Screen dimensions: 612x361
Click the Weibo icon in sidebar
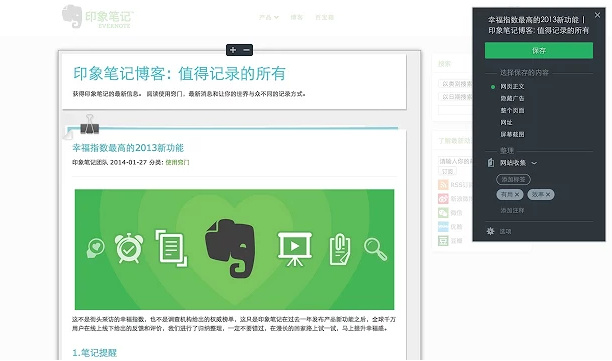click(x=443, y=199)
